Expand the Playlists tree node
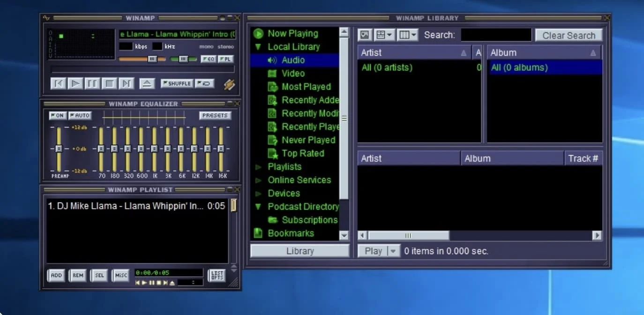This screenshot has height=315, width=644. (x=258, y=167)
